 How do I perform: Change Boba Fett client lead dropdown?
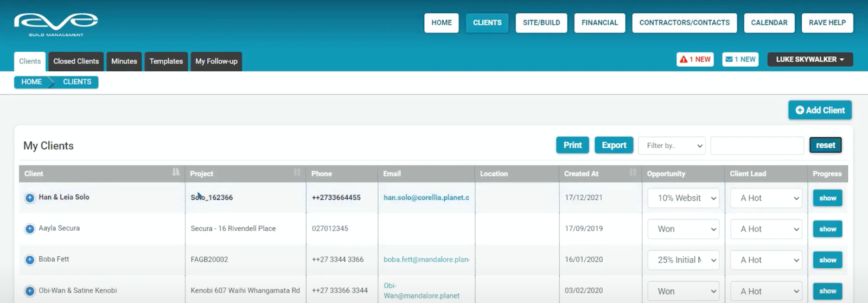click(766, 260)
